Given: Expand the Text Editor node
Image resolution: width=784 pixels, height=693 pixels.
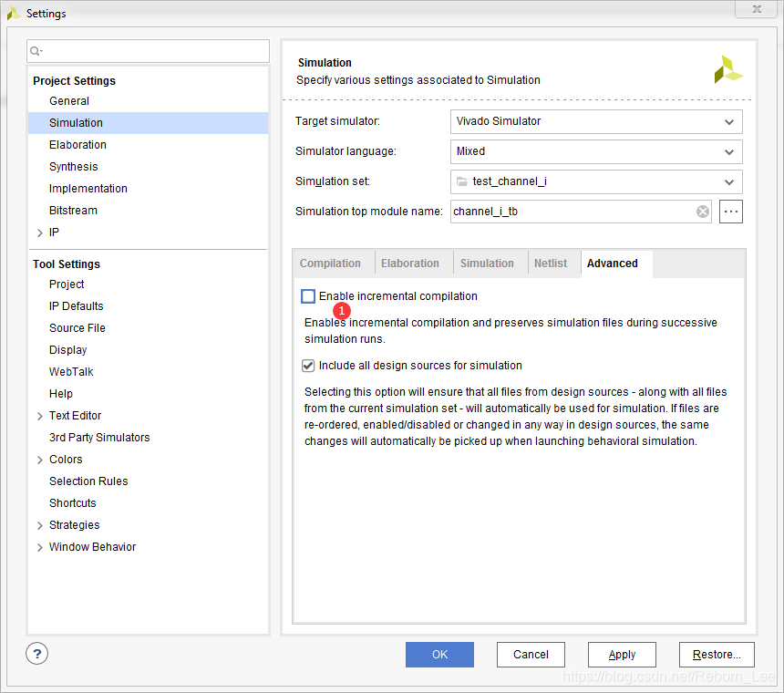Looking at the screenshot, I should 40,416.
